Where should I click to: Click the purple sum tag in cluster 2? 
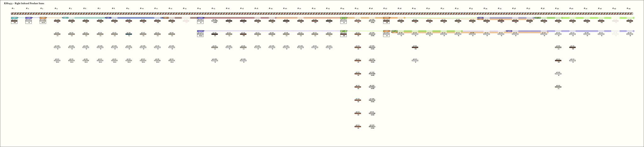(x=29, y=18)
